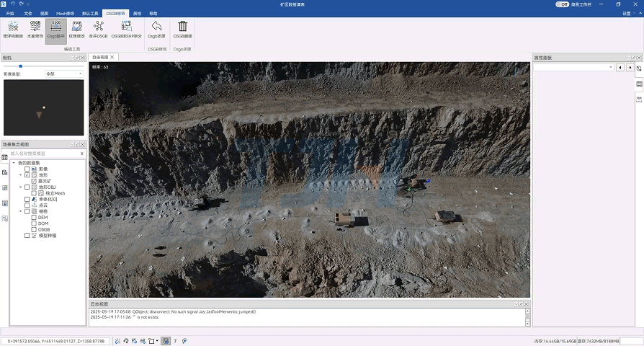
Task: Open the 质检 ribbon tab
Action: coord(138,14)
